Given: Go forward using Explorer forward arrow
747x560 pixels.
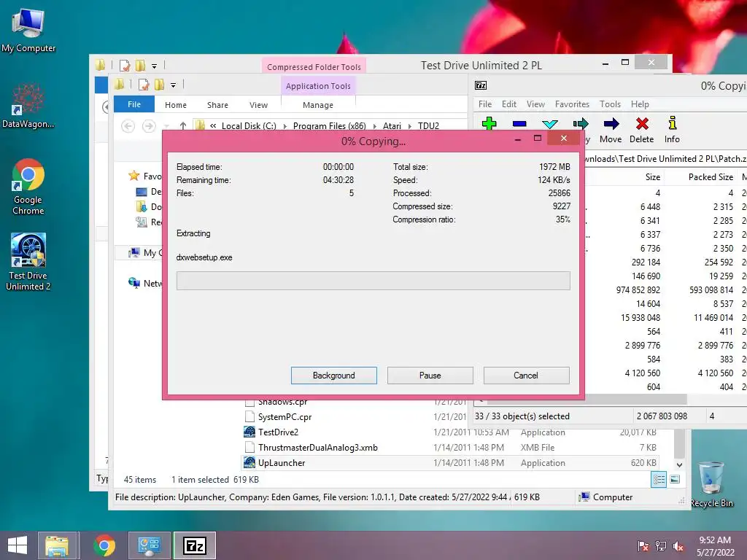Looking at the screenshot, I should [149, 125].
